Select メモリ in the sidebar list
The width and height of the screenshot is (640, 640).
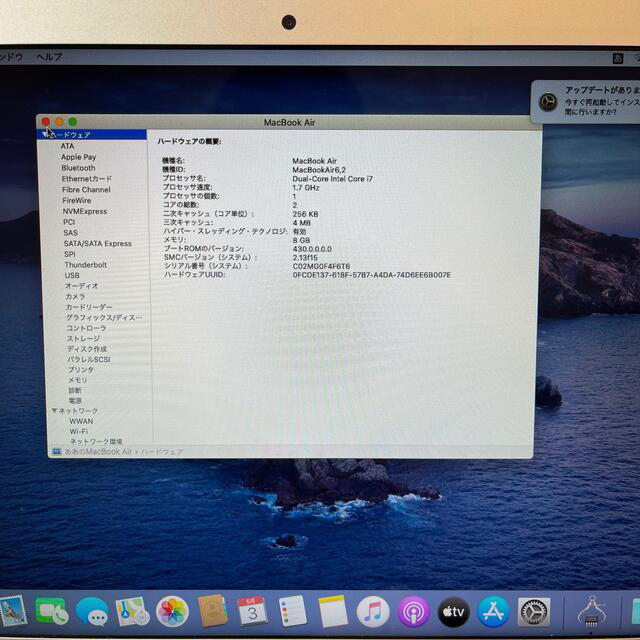click(78, 380)
